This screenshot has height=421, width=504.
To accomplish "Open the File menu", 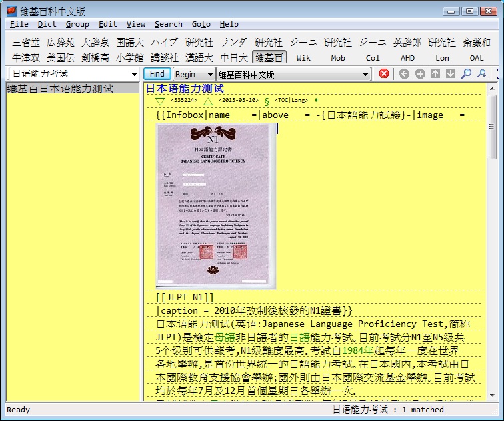I will coord(19,24).
